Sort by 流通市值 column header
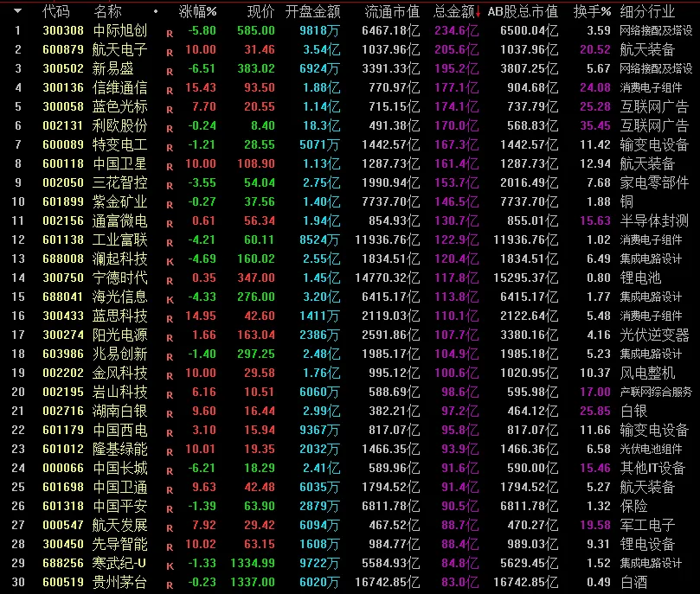 (x=392, y=11)
